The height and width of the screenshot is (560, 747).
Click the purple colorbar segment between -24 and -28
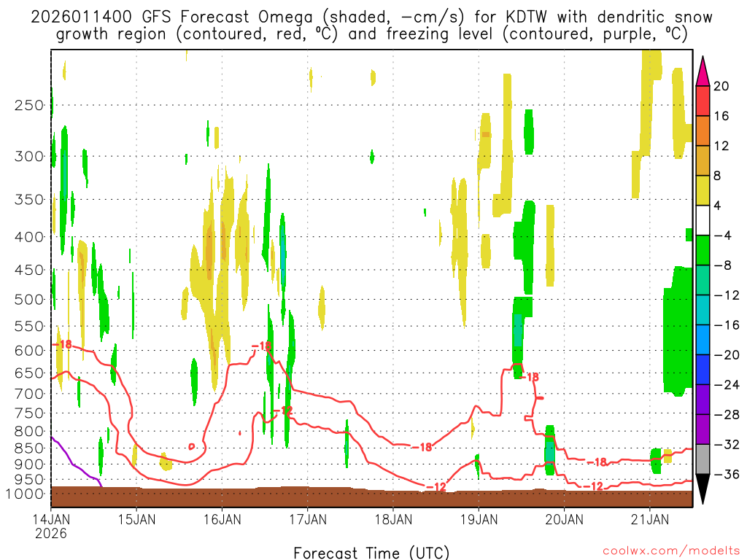(703, 400)
